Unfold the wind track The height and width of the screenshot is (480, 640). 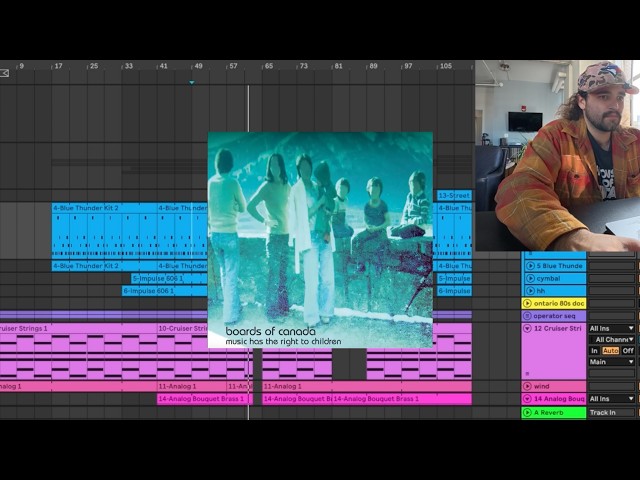pos(527,386)
